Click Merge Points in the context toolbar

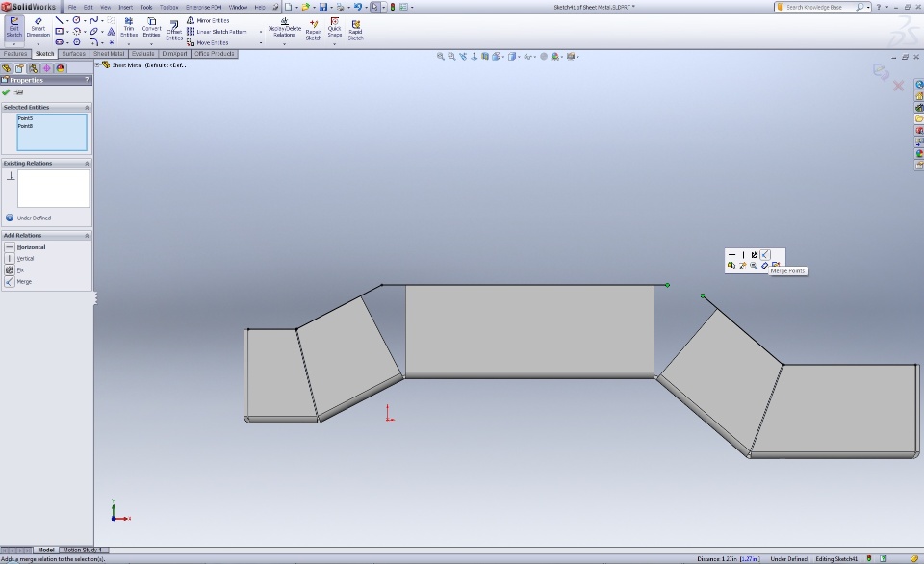tap(765, 255)
